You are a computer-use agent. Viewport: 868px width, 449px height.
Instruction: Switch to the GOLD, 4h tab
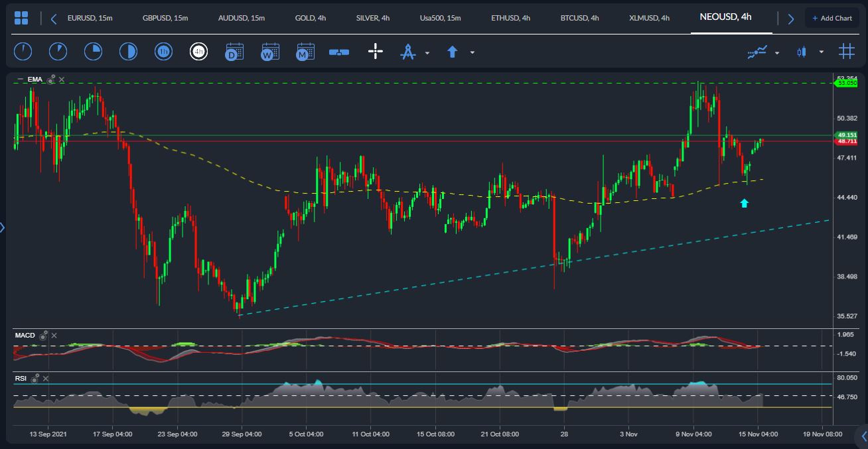(311, 18)
